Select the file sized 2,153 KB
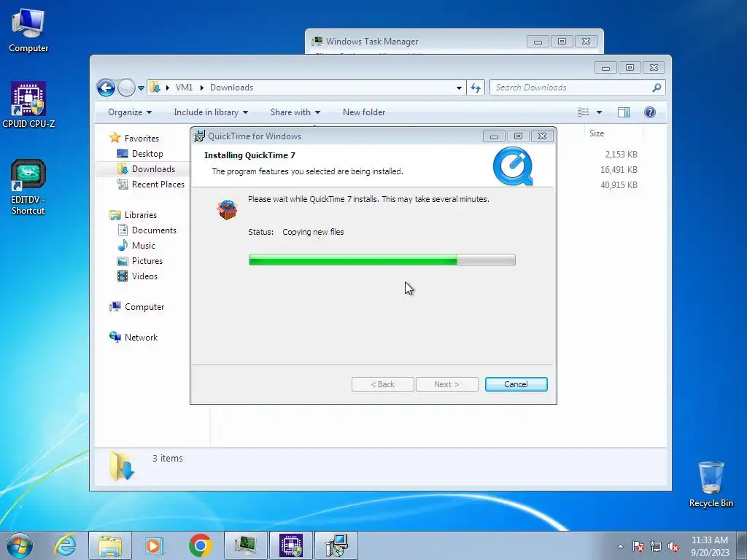This screenshot has height=560, width=747. click(621, 155)
